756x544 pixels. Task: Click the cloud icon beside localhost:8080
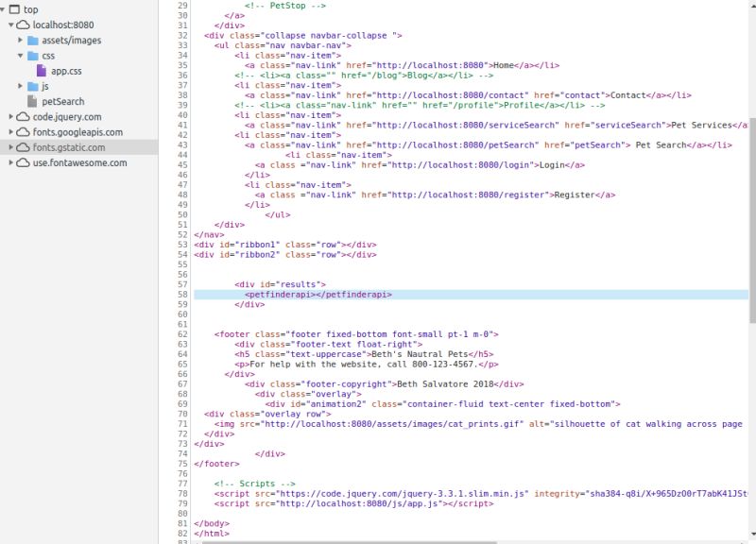(x=21, y=25)
